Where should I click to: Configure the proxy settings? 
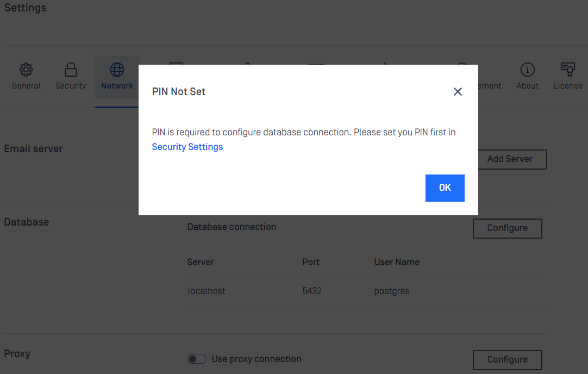(507, 360)
